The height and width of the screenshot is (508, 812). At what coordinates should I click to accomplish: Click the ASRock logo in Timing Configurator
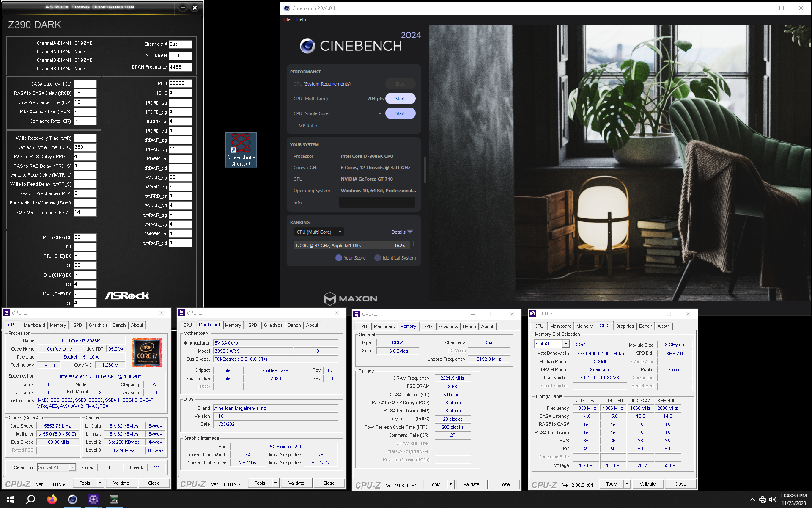[x=127, y=295]
